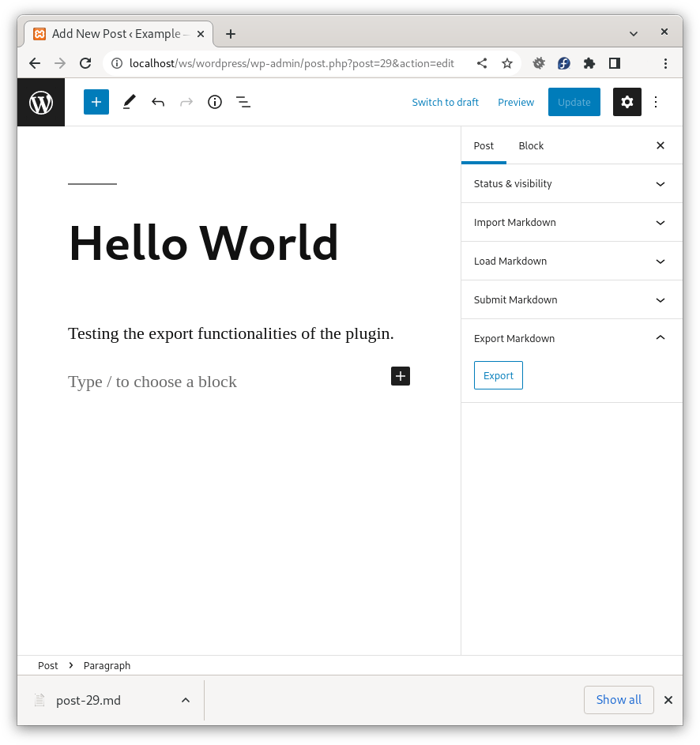
Task: Open the post-29.md download chevron menu
Action: tap(185, 700)
